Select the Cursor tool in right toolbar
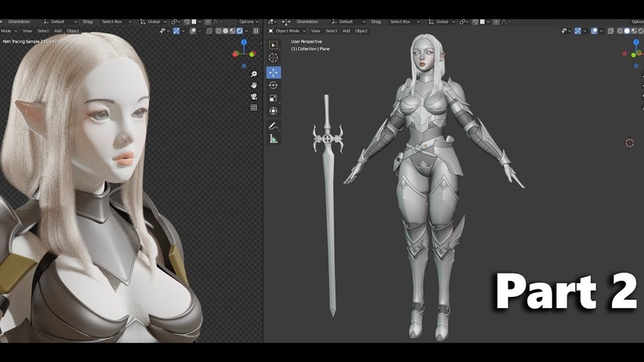Image resolution: width=644 pixels, height=362 pixels. tap(273, 58)
